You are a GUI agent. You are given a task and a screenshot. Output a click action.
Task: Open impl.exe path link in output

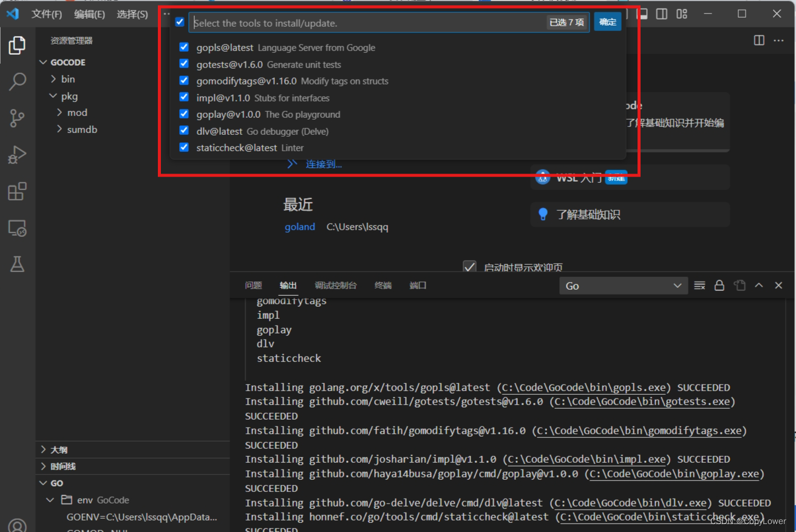[x=587, y=459]
